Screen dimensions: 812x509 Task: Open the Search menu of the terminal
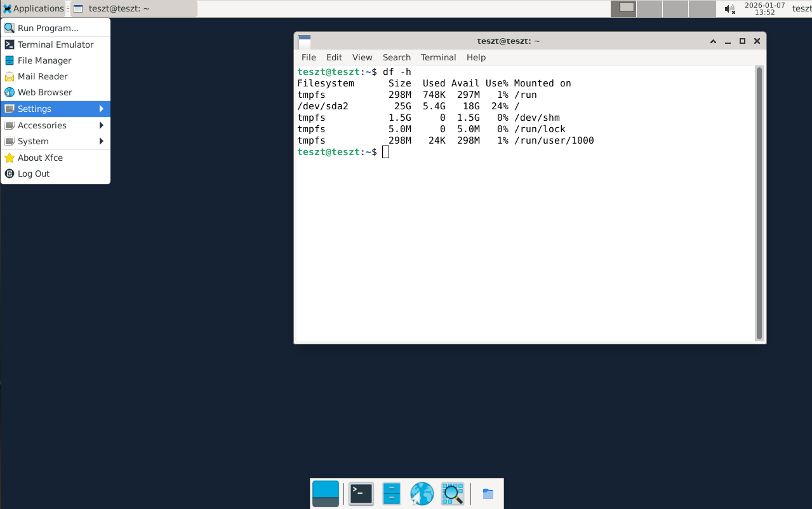(396, 57)
